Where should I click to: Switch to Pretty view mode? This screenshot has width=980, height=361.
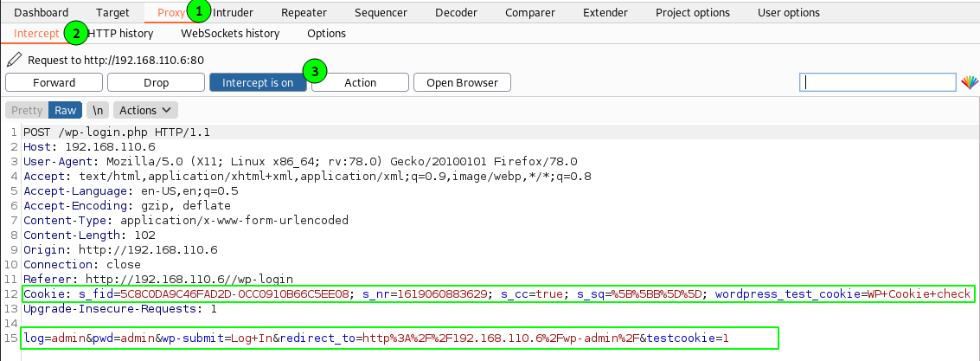tap(27, 110)
